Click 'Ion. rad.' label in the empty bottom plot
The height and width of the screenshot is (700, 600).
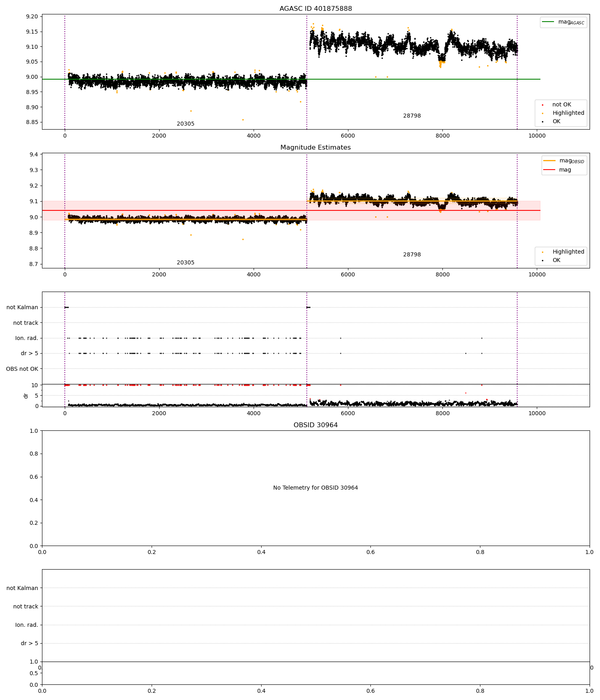click(x=27, y=625)
